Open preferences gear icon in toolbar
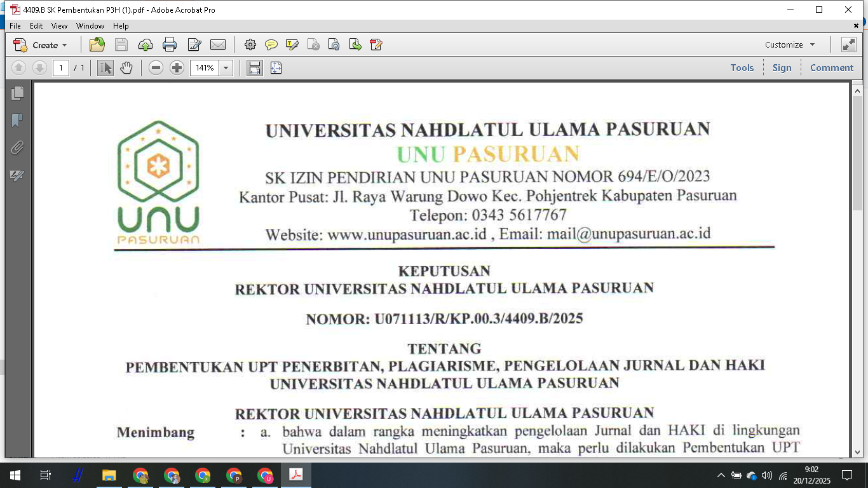The height and width of the screenshot is (488, 868). click(x=250, y=44)
